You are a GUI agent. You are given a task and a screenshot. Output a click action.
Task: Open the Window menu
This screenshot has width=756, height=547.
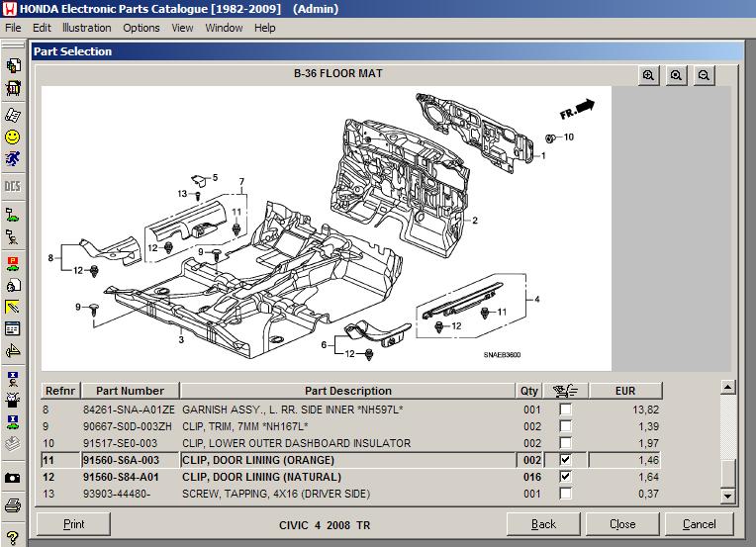225,28
